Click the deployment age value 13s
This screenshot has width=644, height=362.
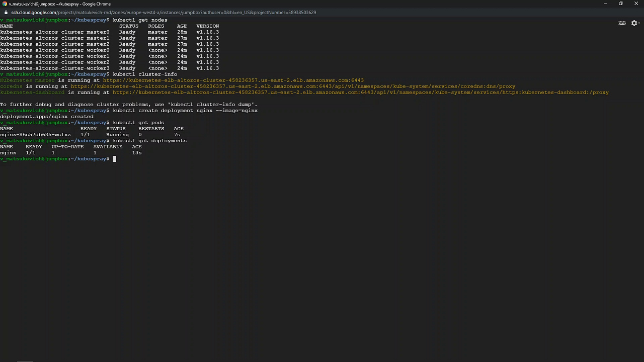pos(137,153)
